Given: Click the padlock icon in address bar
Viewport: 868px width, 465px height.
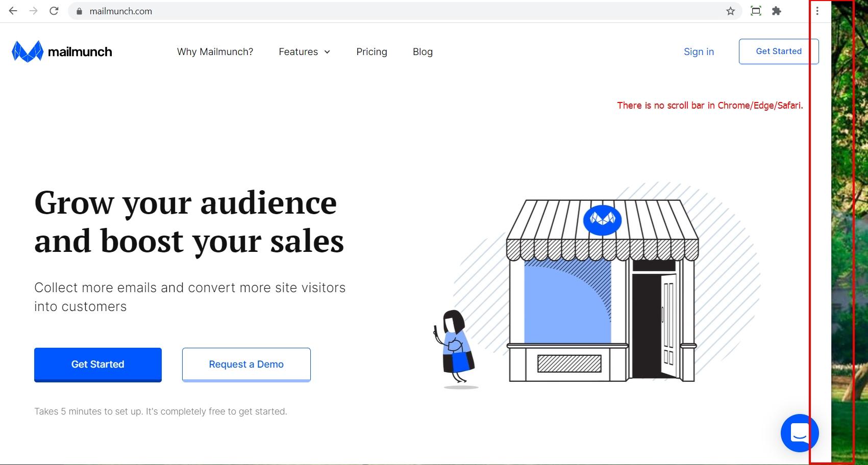Looking at the screenshot, I should click(79, 11).
